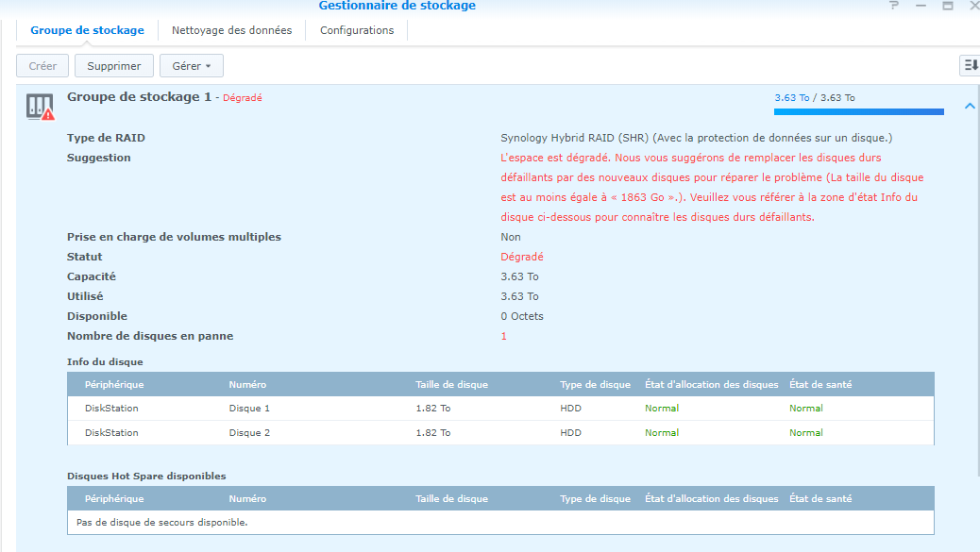Minimize the Gestionnaire de stockage window
Screen dimensions: 980x552
[x=921, y=6]
